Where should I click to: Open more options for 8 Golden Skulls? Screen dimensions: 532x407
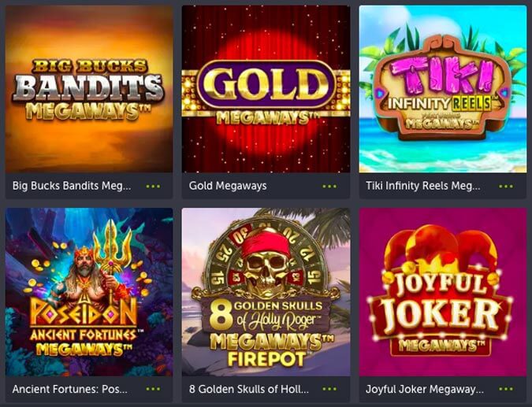(329, 389)
